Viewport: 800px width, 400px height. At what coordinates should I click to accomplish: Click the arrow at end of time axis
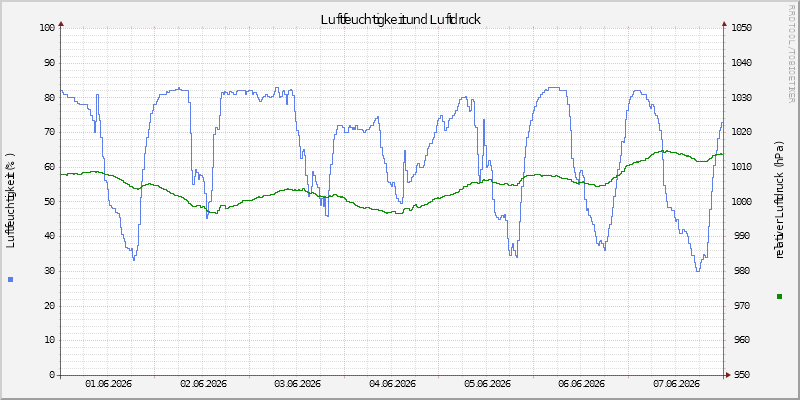tap(728, 375)
